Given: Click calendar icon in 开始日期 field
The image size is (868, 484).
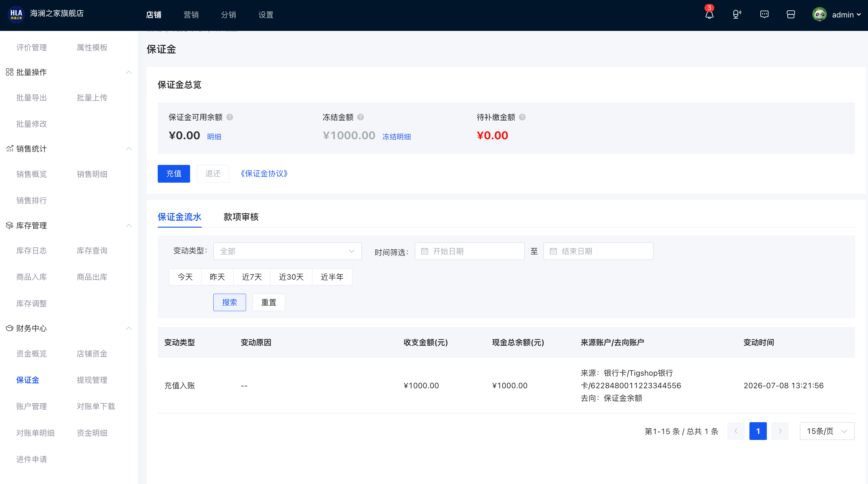Looking at the screenshot, I should [x=425, y=251].
